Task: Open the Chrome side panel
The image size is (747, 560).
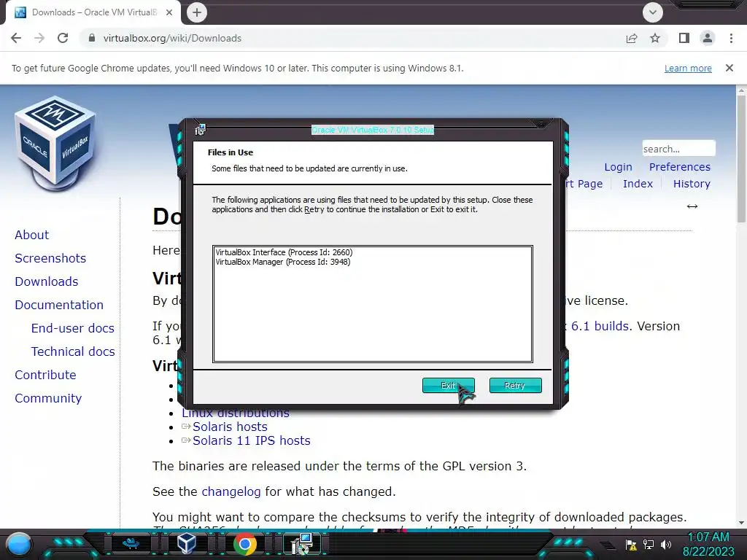Action: (x=684, y=38)
